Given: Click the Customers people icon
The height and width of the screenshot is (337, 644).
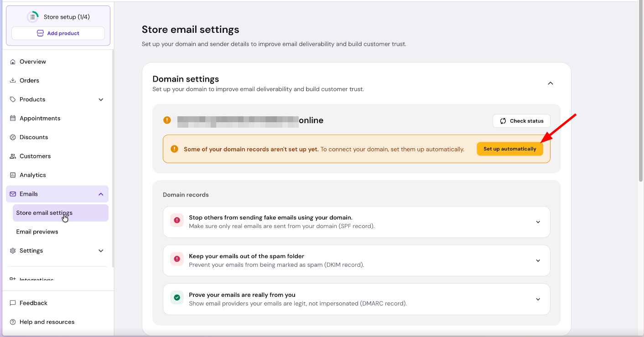Looking at the screenshot, I should (x=13, y=156).
